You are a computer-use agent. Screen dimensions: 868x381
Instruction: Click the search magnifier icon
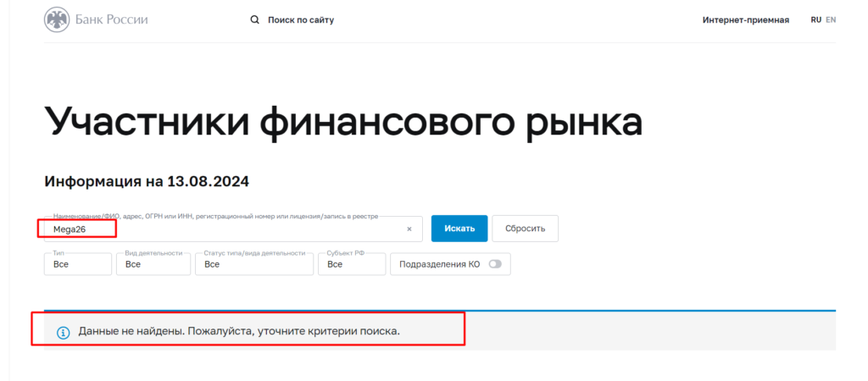[254, 20]
